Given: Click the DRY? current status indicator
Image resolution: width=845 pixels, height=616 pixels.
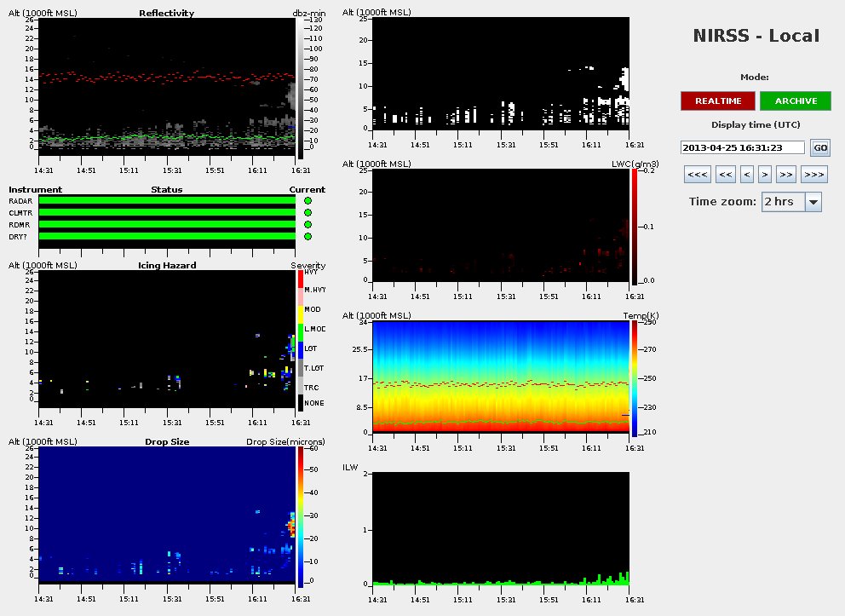Looking at the screenshot, I should click(308, 237).
